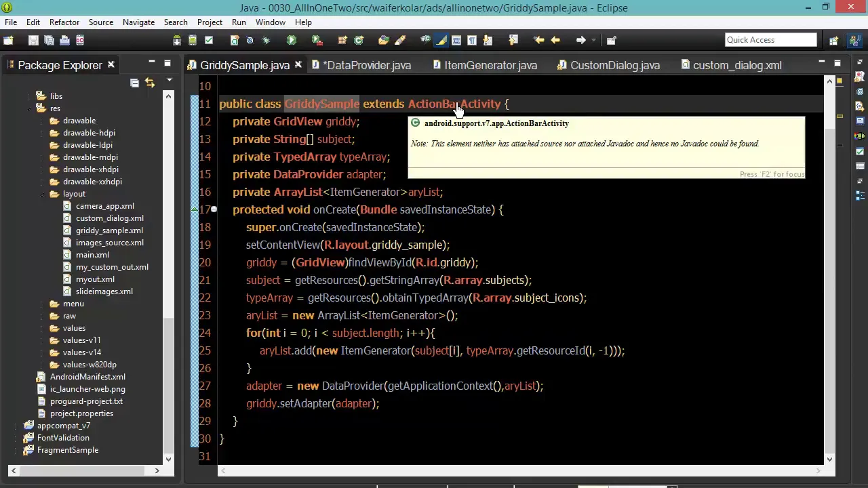Select the FragmentSample project

pyautogui.click(x=68, y=450)
